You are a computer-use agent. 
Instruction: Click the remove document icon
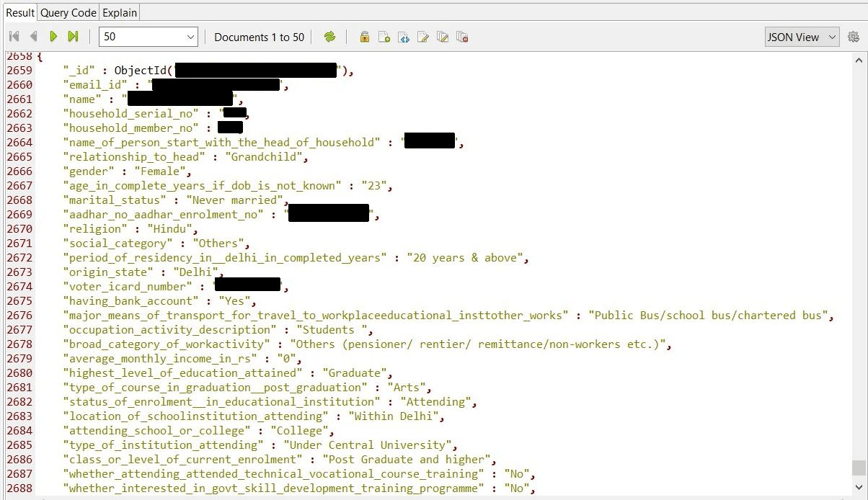462,37
